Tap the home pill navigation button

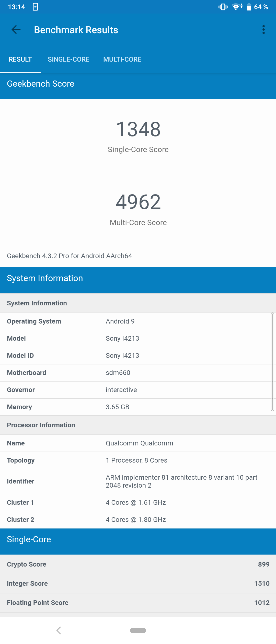(138, 630)
